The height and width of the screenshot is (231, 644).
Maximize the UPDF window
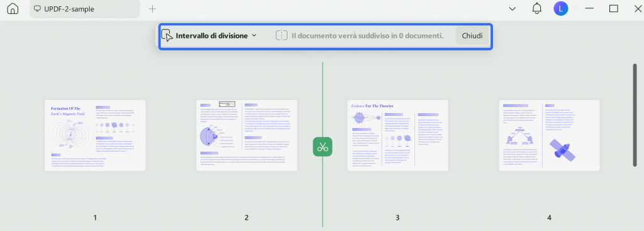pyautogui.click(x=614, y=9)
